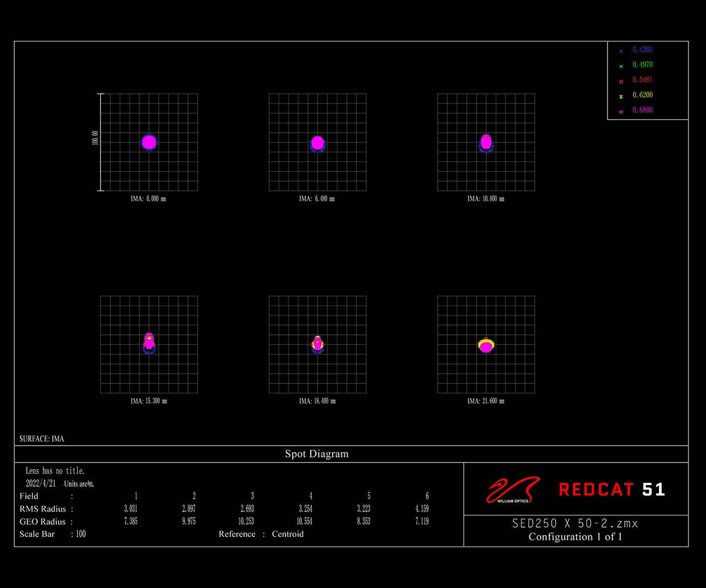Click the Configuration 1 of 1 text
This screenshot has height=588, width=706.
point(575,537)
